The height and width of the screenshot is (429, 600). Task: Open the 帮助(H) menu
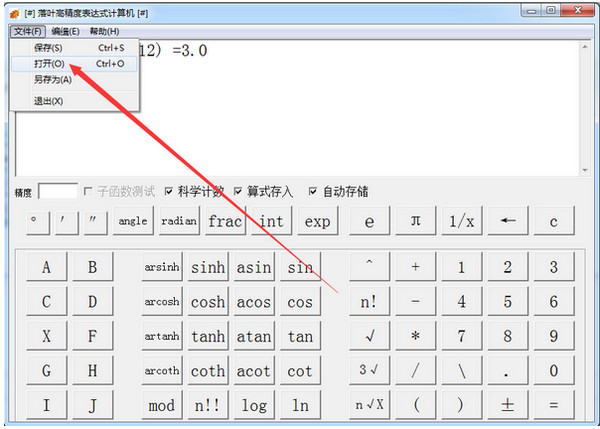point(104,31)
